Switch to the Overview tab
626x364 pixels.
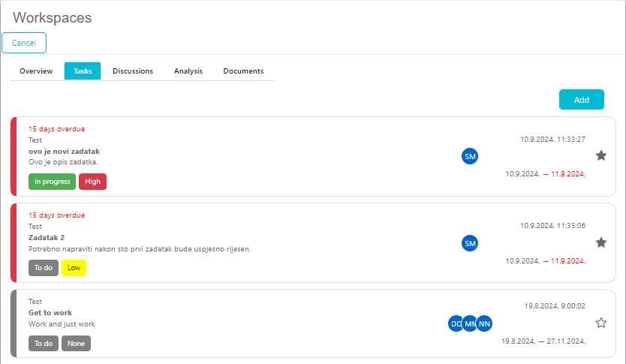click(36, 71)
